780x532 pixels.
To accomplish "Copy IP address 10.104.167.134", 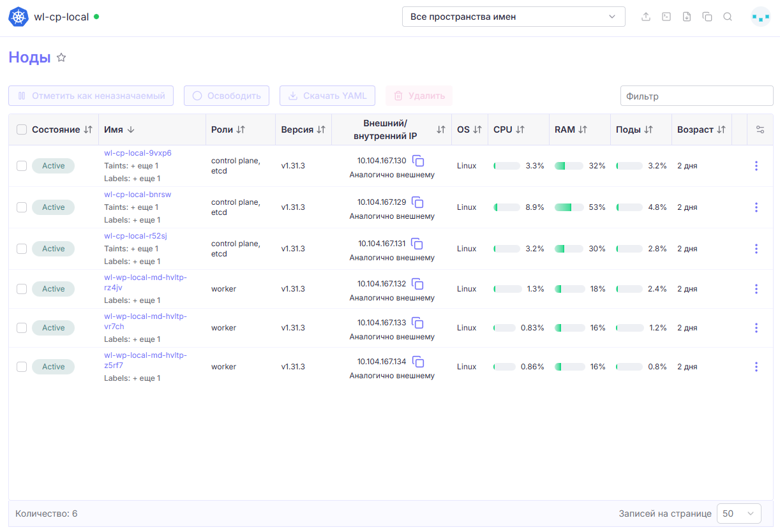I will [x=418, y=362].
